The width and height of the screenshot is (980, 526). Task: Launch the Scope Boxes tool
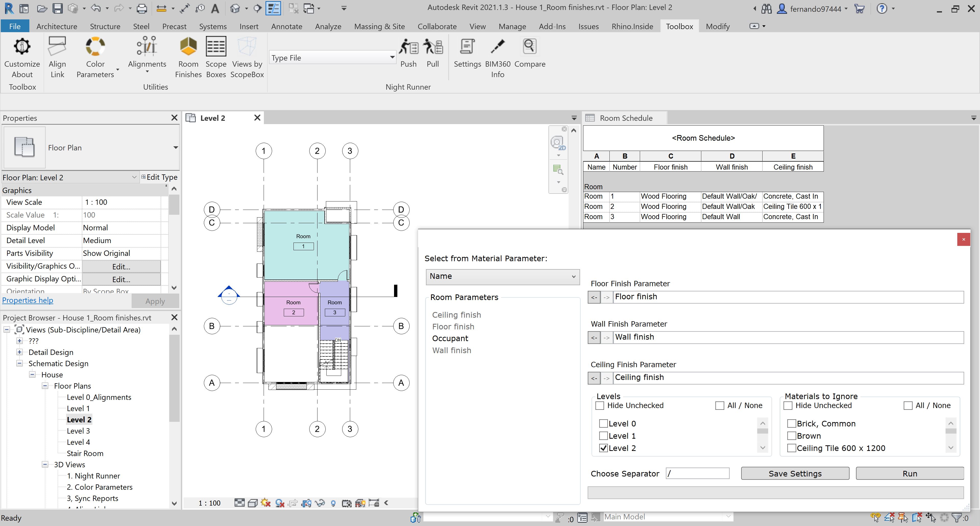[x=216, y=57]
